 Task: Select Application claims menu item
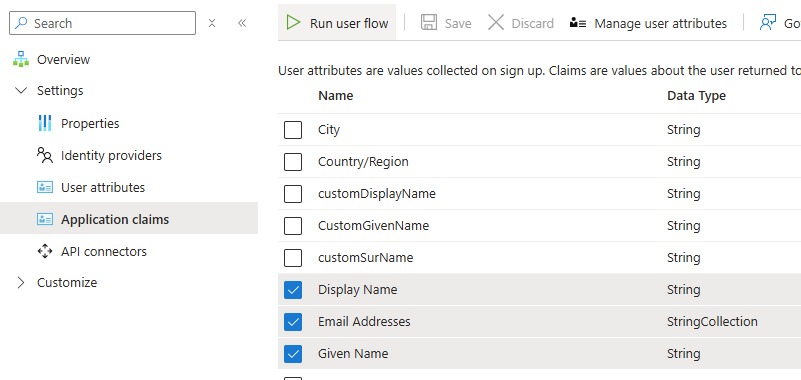tap(129, 220)
